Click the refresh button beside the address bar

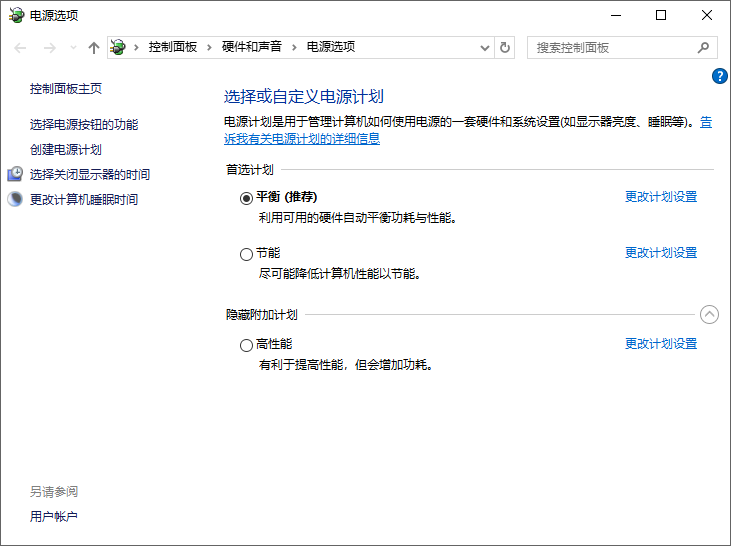tap(505, 47)
